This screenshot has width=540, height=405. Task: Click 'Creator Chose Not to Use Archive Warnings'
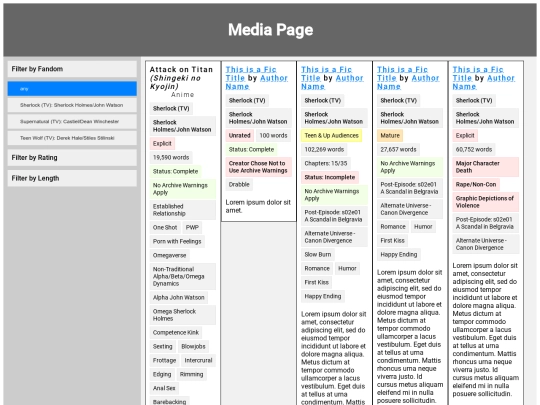[259, 167]
